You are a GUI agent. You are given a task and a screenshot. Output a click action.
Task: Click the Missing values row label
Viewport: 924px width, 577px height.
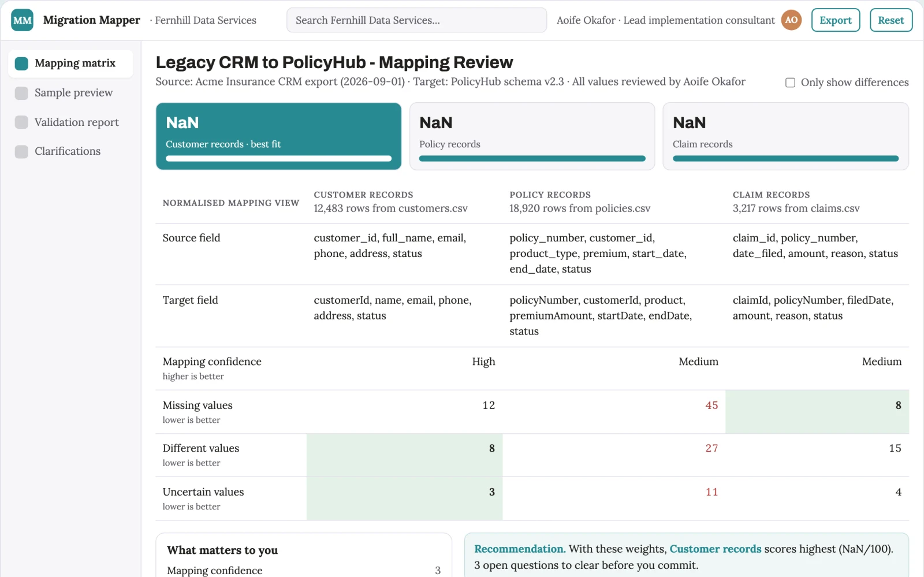198,405
